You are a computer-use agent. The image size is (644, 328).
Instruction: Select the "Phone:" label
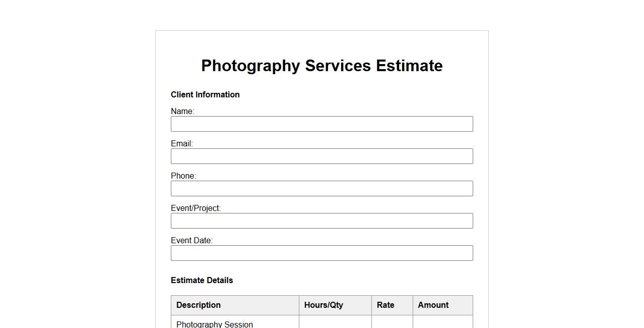[183, 176]
